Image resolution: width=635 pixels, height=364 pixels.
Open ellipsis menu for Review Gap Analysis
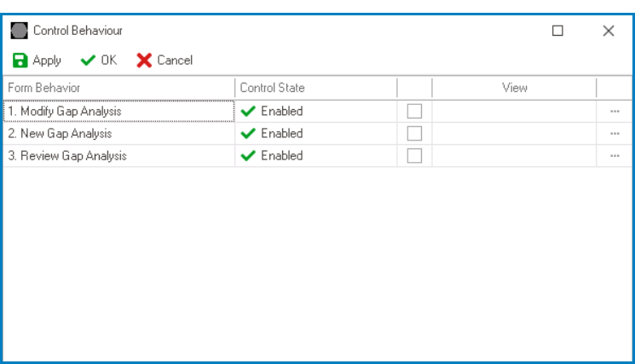[615, 156]
